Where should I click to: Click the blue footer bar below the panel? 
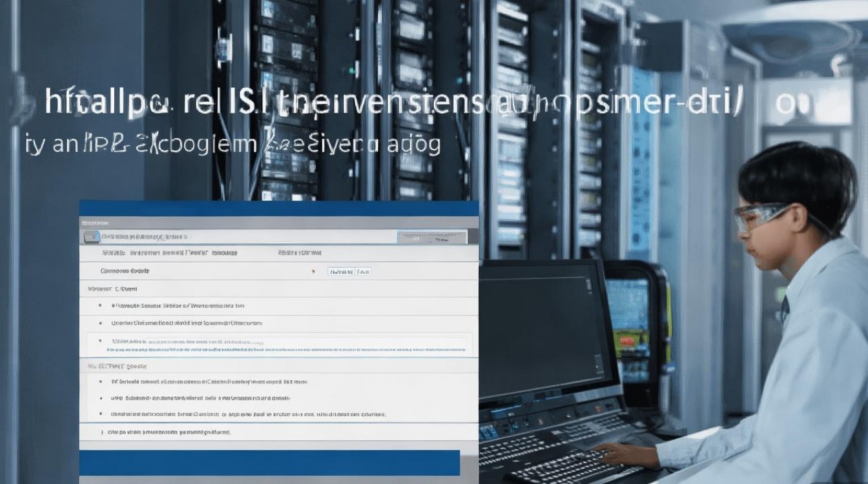(x=269, y=463)
